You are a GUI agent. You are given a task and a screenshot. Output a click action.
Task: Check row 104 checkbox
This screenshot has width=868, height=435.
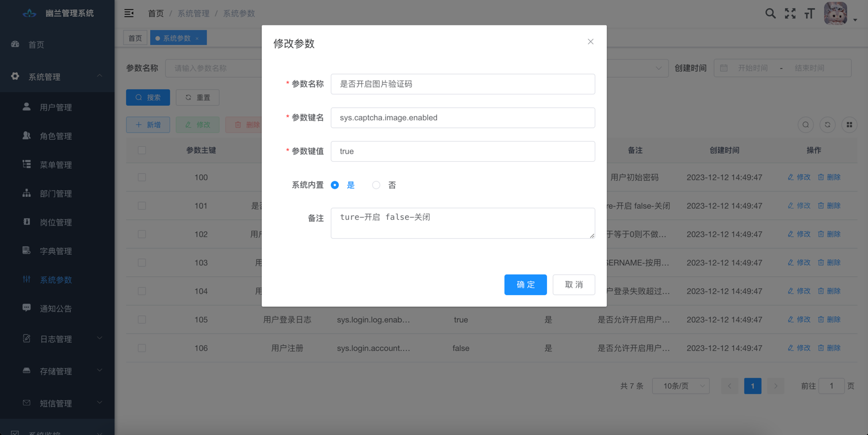pos(142,291)
